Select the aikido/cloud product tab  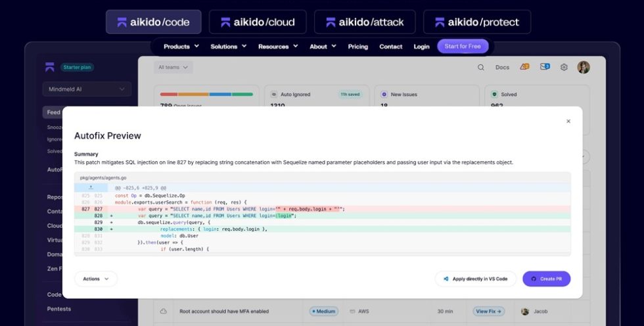(258, 22)
